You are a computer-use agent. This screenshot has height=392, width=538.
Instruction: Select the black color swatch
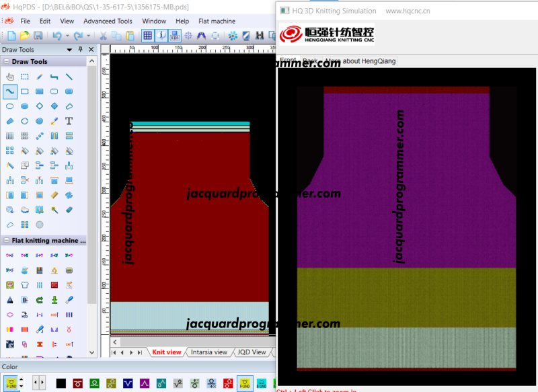coord(61,383)
